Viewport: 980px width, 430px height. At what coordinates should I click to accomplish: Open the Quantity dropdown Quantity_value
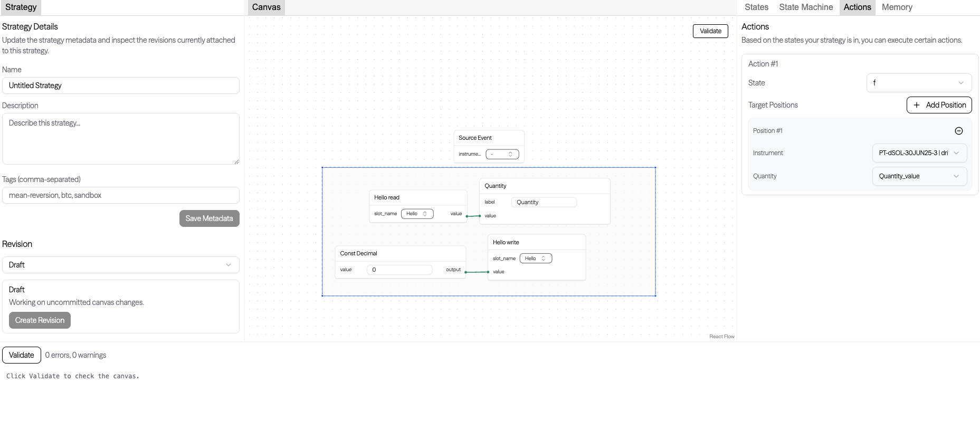point(919,176)
